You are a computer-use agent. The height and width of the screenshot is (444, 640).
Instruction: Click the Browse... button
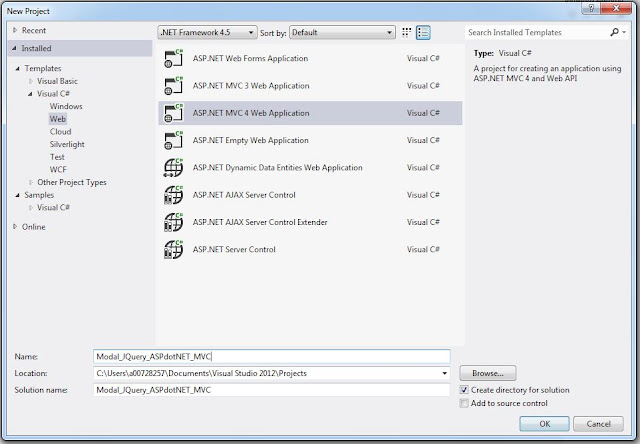point(488,373)
